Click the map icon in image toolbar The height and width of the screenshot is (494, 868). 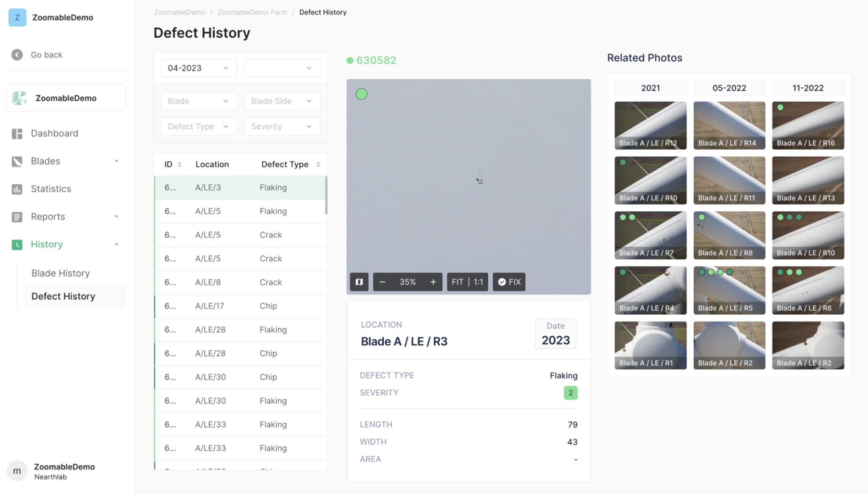tap(359, 282)
